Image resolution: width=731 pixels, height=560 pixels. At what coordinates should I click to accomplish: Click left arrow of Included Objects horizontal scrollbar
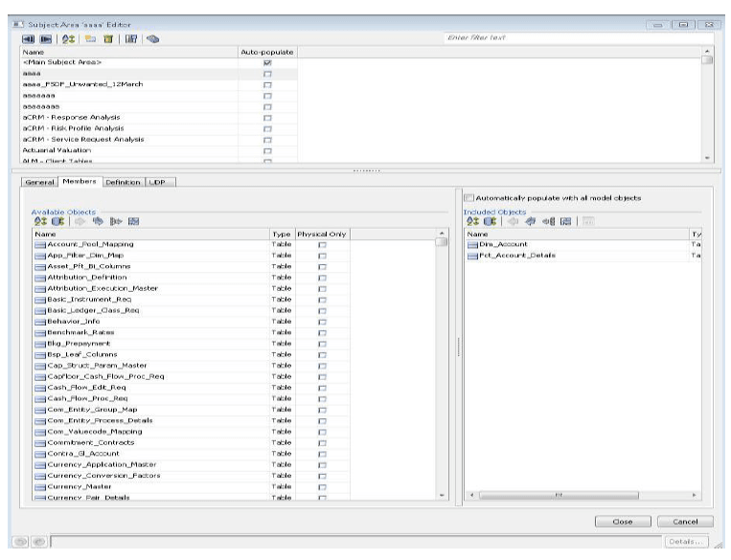click(471, 495)
